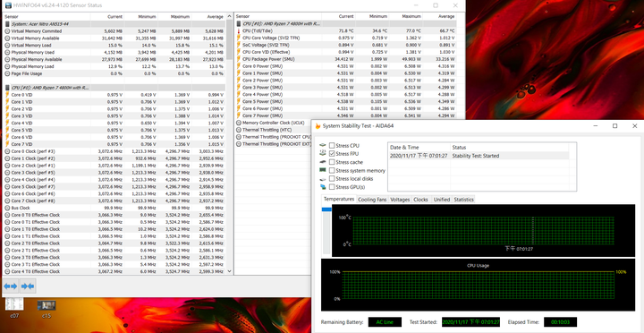Image resolution: width=644 pixels, height=333 pixels.
Task: Click the monitor icon beside Stress GPU(s)
Action: tap(323, 187)
